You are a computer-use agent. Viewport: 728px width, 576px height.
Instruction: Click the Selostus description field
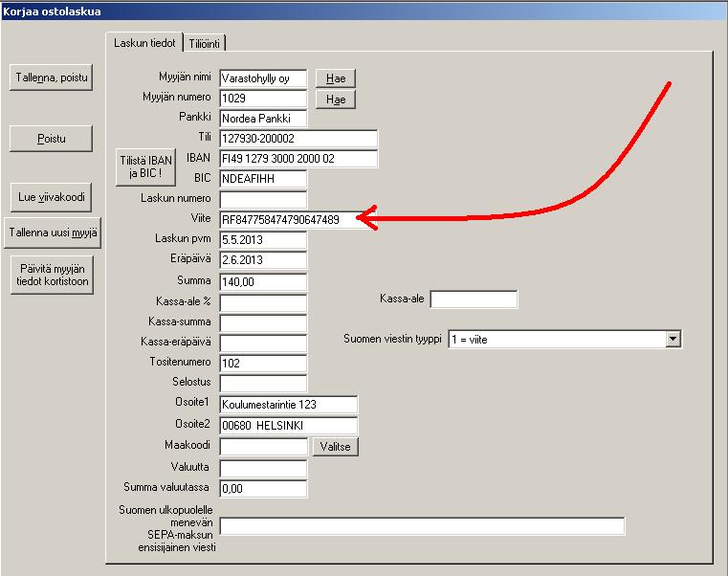263,384
